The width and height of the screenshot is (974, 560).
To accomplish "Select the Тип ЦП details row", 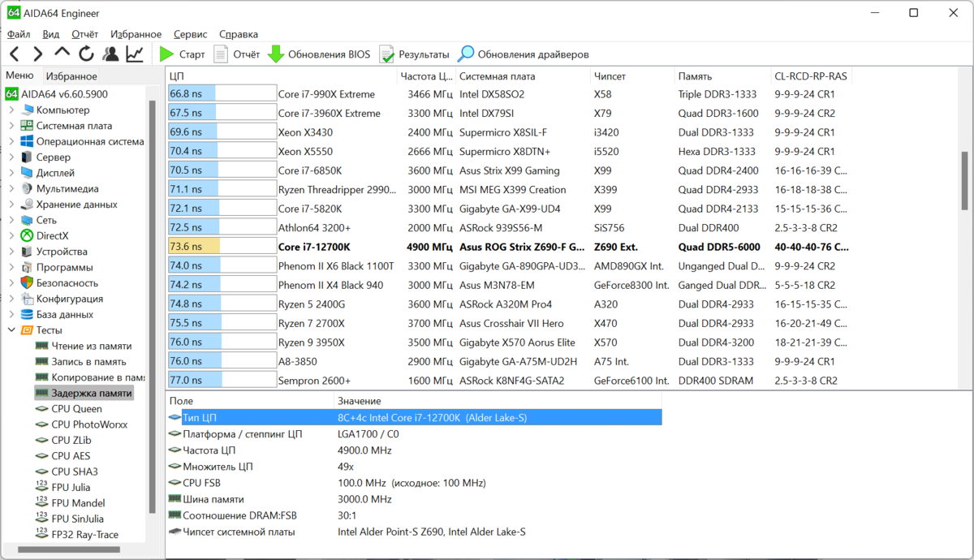I will [414, 417].
